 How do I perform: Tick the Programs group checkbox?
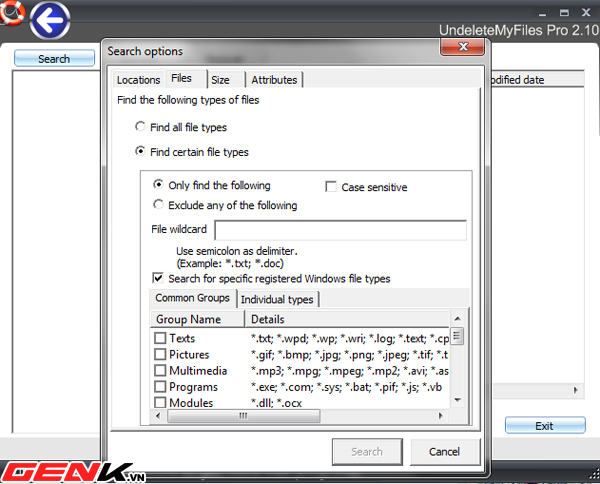(x=160, y=386)
